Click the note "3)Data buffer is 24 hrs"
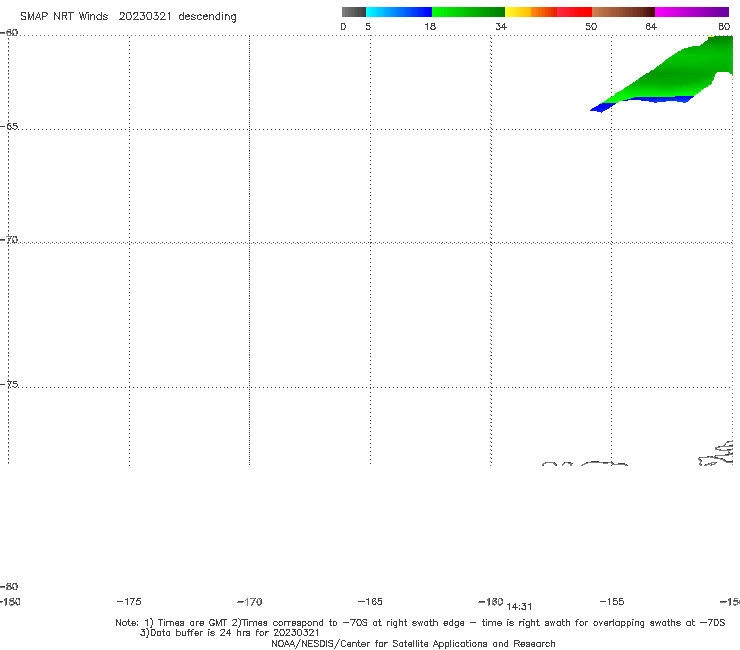Image resolution: width=740 pixels, height=650 pixels. 230,633
